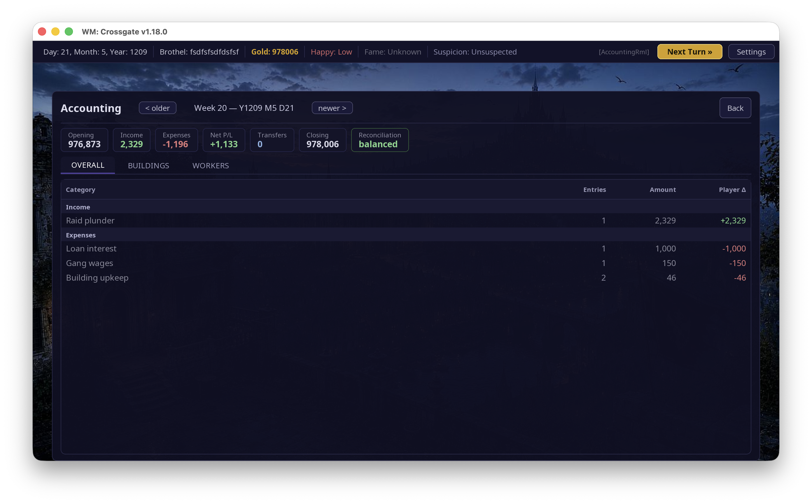Maximize the window with the green button
Image resolution: width=812 pixels, height=504 pixels.
(x=69, y=32)
